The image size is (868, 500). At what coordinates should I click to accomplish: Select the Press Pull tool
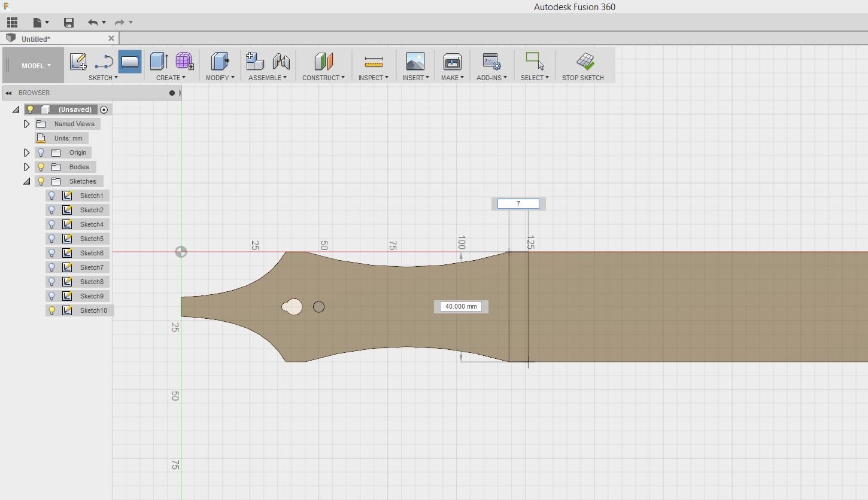tap(220, 62)
